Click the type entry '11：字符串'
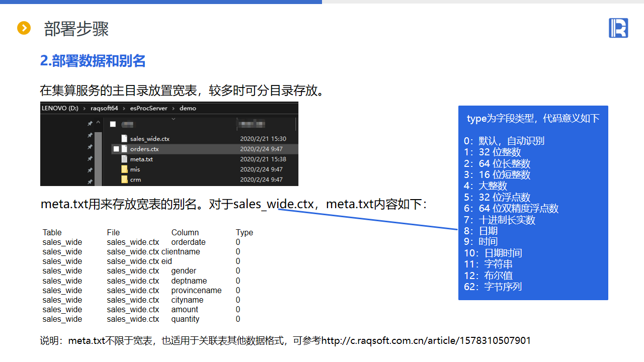 pyautogui.click(x=488, y=264)
